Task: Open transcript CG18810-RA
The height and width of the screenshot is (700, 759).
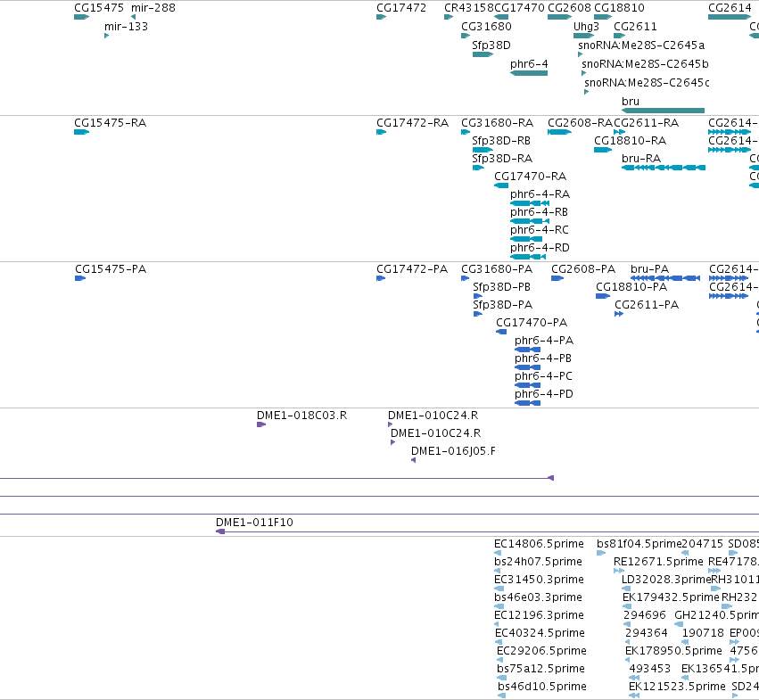Action: pyautogui.click(x=603, y=150)
